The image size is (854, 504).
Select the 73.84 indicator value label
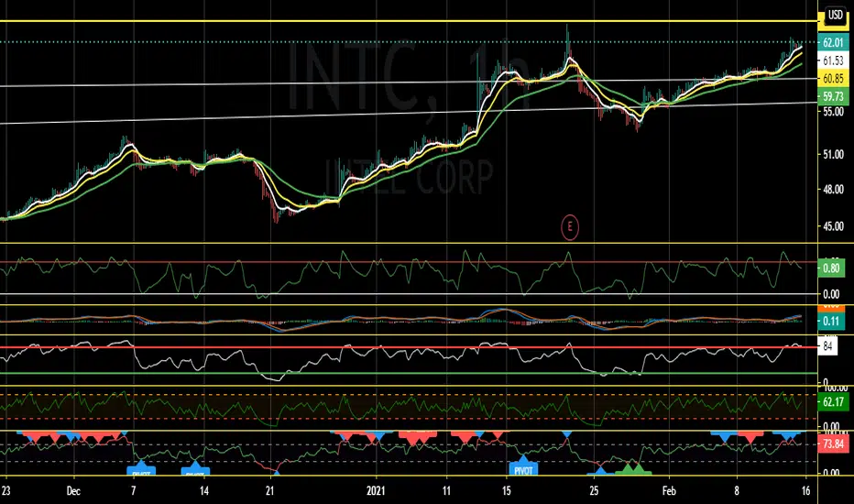(833, 444)
